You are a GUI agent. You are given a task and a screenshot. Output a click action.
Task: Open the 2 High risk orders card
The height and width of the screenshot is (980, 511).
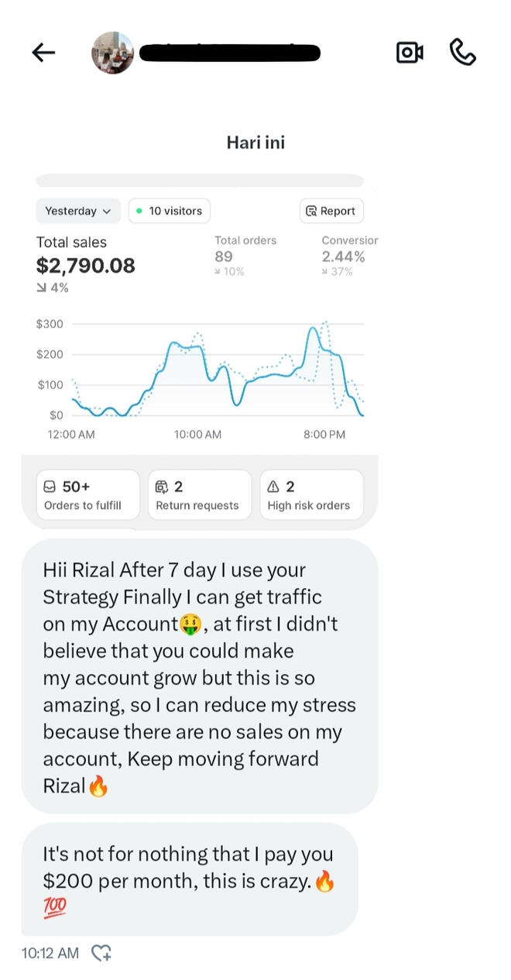[x=310, y=495]
